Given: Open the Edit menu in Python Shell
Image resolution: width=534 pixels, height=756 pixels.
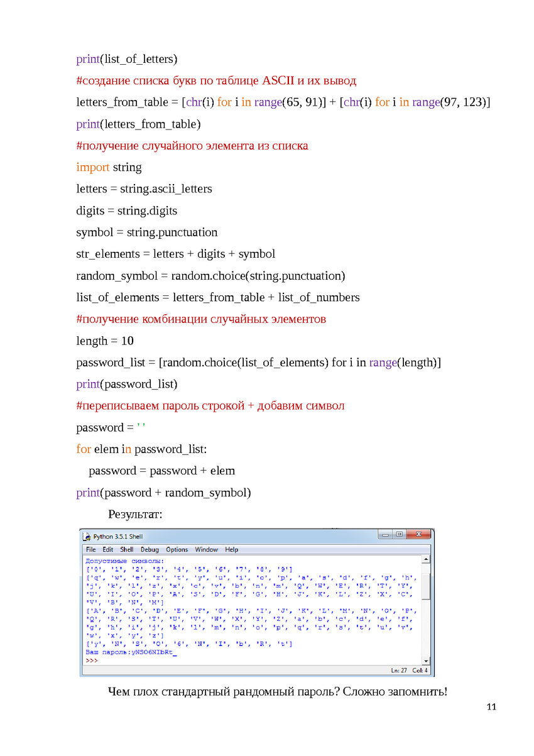Looking at the screenshot, I should pyautogui.click(x=108, y=549).
